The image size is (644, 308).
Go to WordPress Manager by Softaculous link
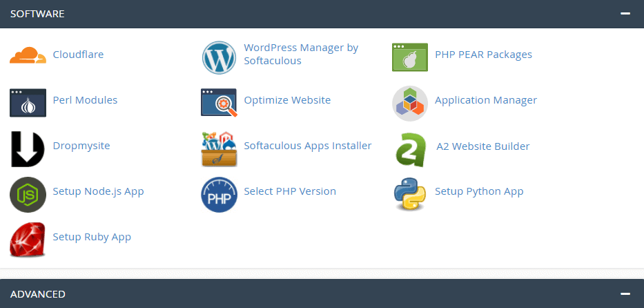click(x=301, y=54)
